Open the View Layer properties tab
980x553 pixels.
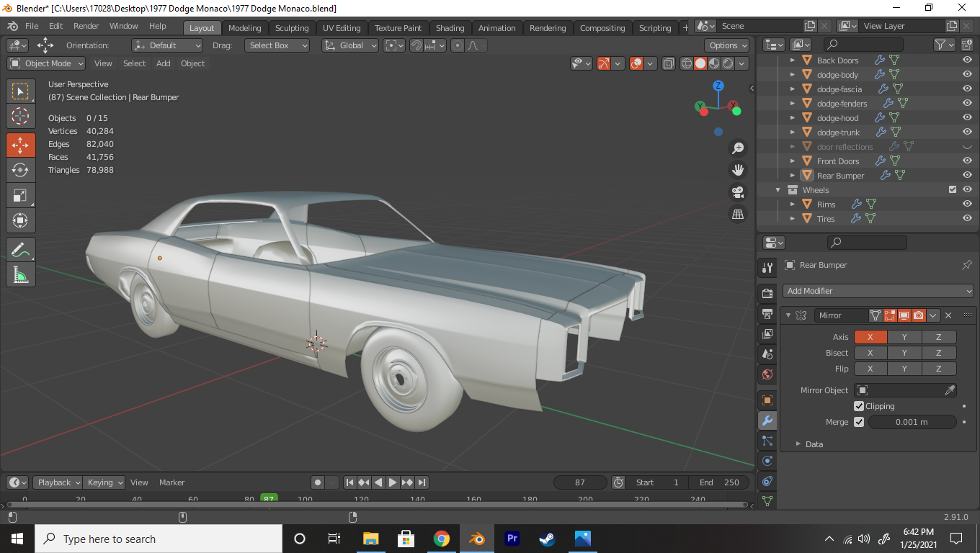point(767,334)
